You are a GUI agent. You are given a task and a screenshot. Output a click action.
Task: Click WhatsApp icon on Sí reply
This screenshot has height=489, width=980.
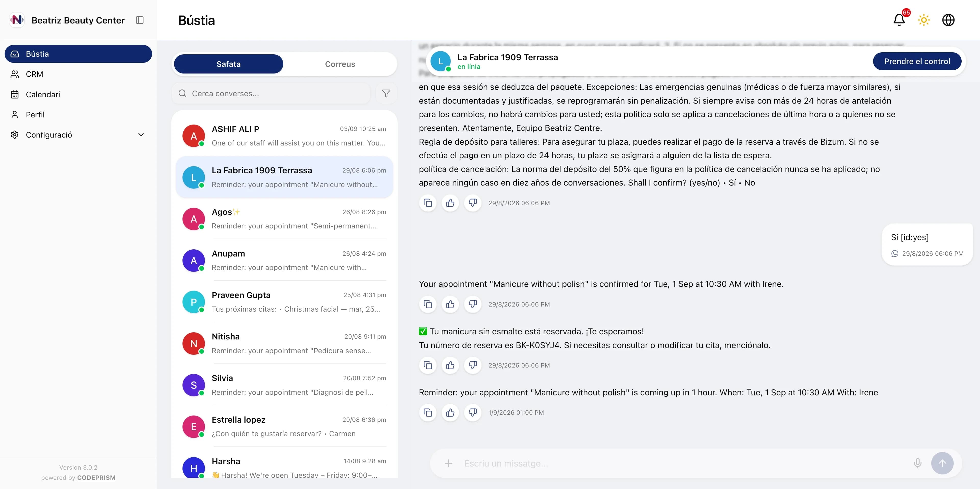click(895, 253)
